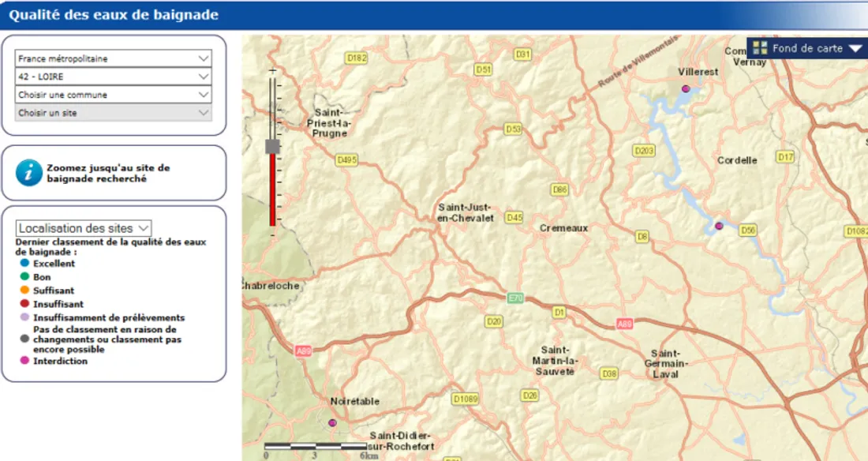Click the minus zoom-out icon below the slider
This screenshot has width=868, height=461.
273,234
